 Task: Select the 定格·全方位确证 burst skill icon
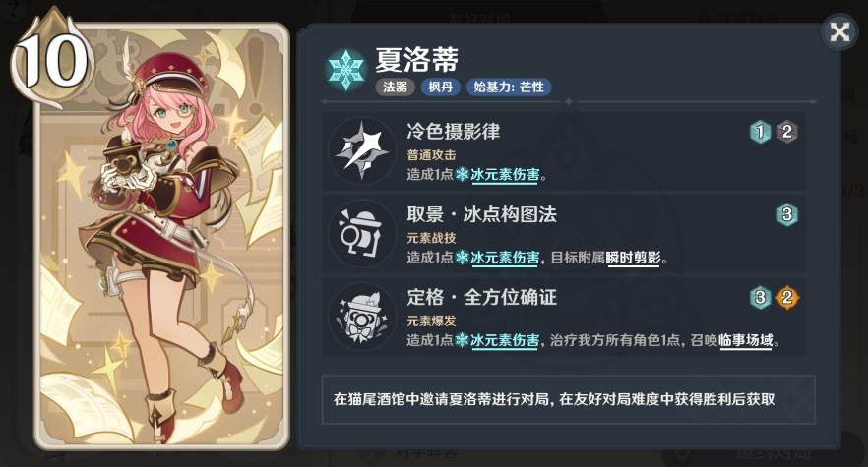tap(362, 317)
